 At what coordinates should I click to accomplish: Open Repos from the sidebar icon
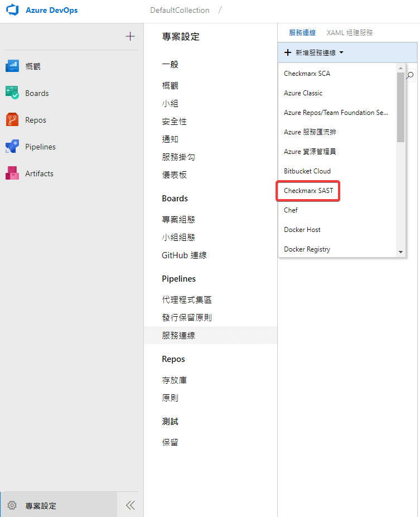click(12, 120)
